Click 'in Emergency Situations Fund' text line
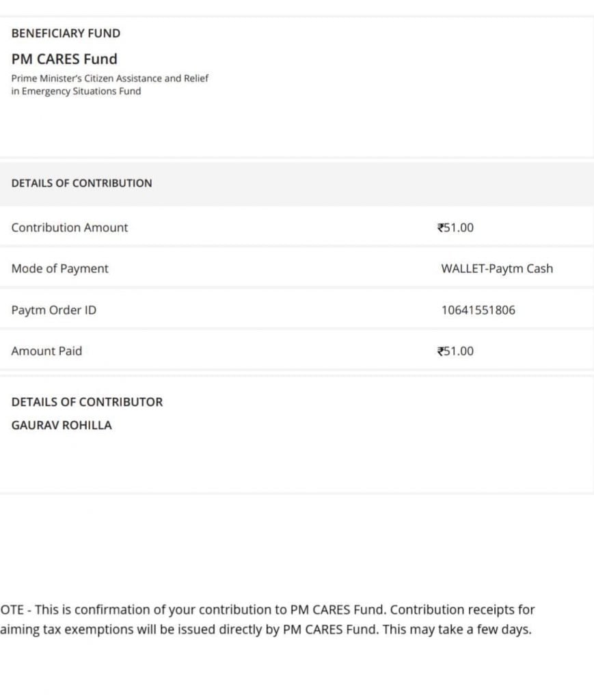 coord(77,91)
